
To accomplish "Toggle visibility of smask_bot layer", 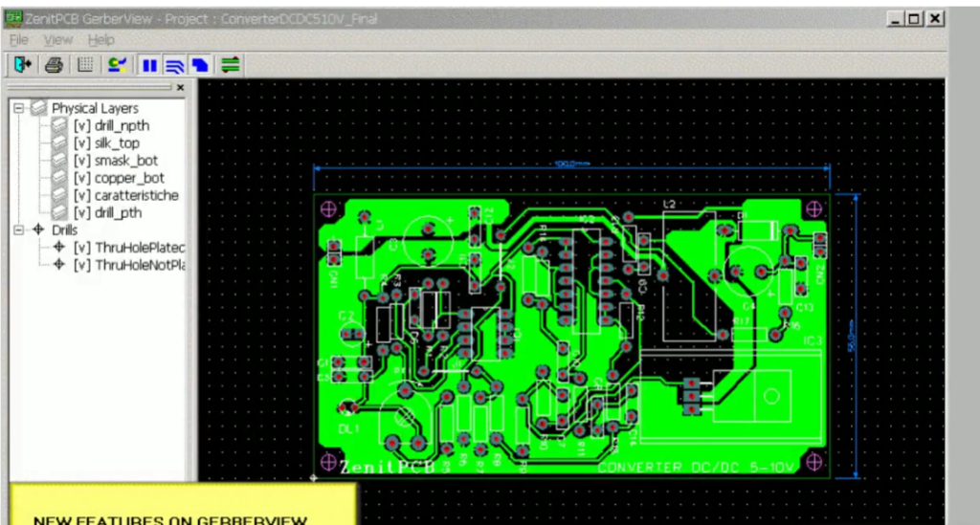I will click(x=82, y=161).
